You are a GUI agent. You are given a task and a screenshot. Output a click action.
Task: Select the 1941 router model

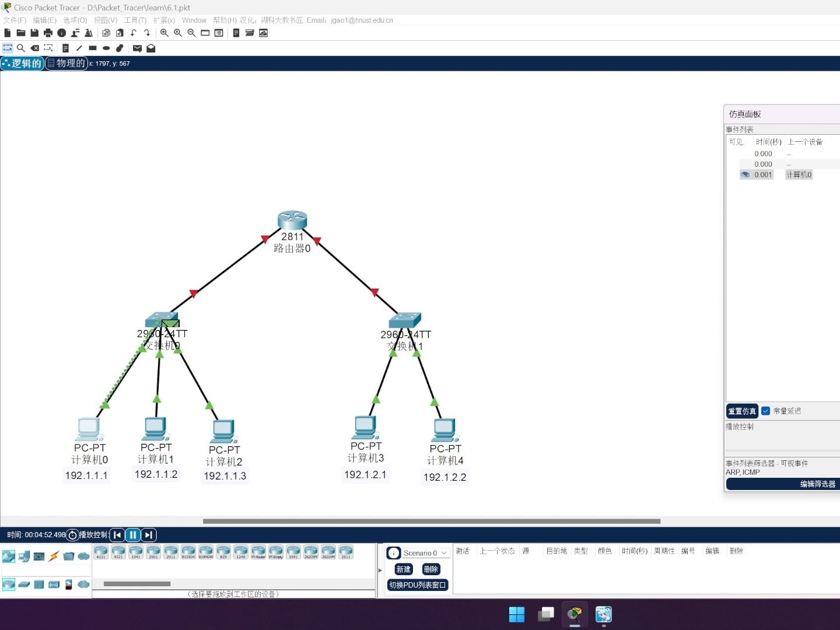136,552
